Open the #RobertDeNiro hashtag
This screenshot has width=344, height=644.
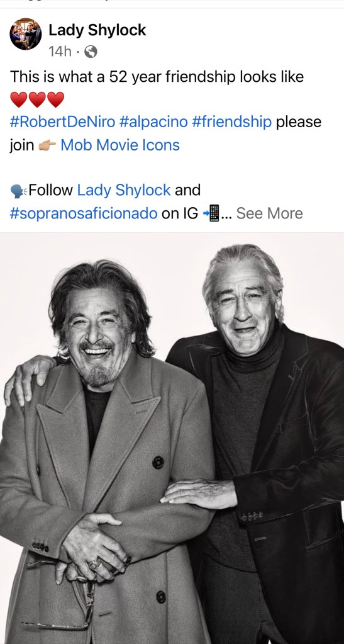point(62,122)
